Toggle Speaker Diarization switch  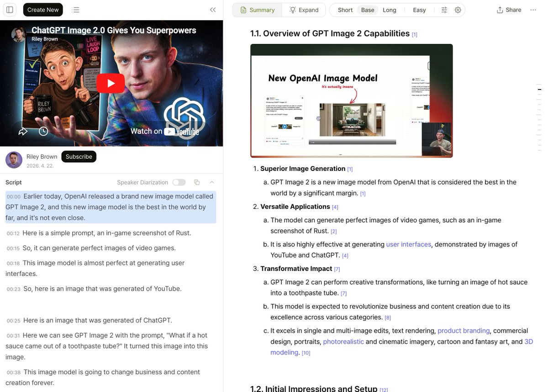pyautogui.click(x=179, y=182)
